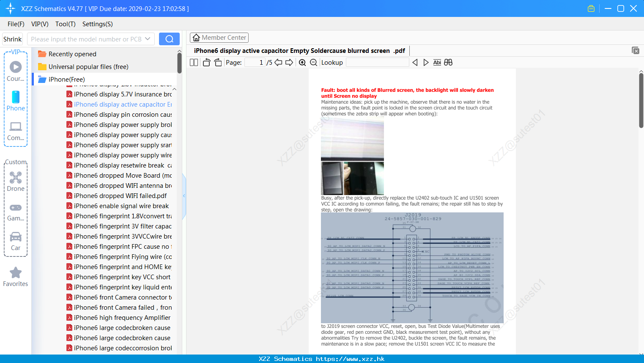644x363 pixels.
Task: Open model number dropdown arrow
Action: [148, 39]
